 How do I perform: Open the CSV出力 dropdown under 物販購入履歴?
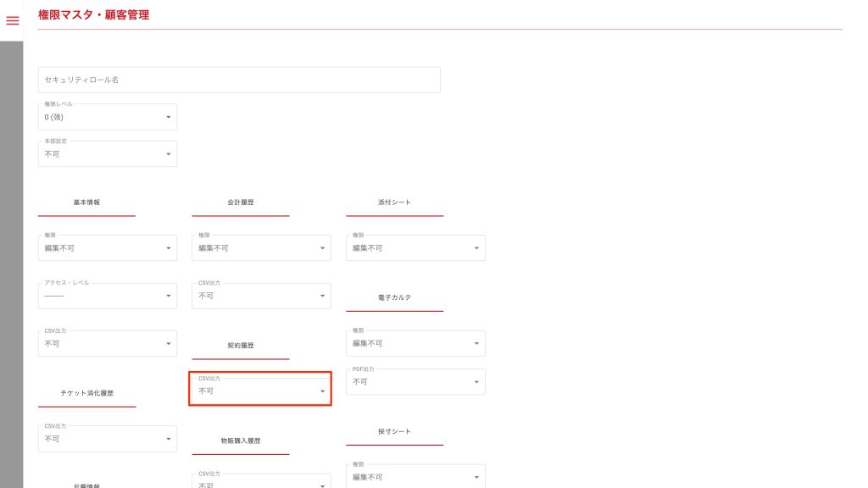click(261, 484)
